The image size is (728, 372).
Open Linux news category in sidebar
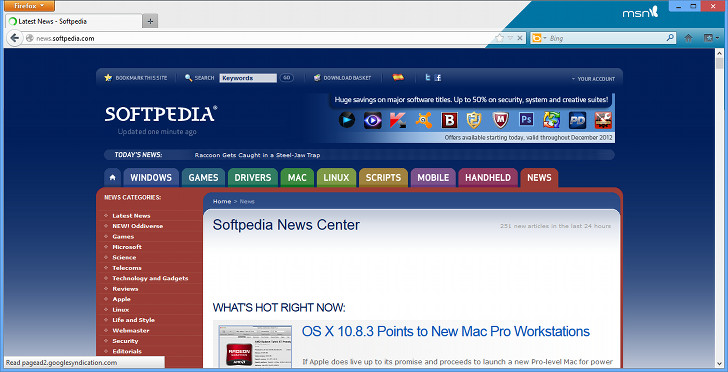[121, 310]
